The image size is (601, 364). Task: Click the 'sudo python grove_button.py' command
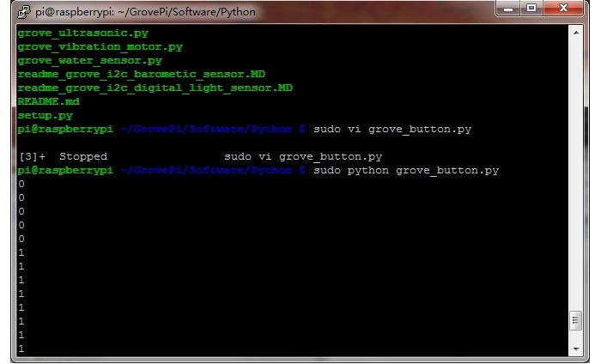pyautogui.click(x=406, y=171)
